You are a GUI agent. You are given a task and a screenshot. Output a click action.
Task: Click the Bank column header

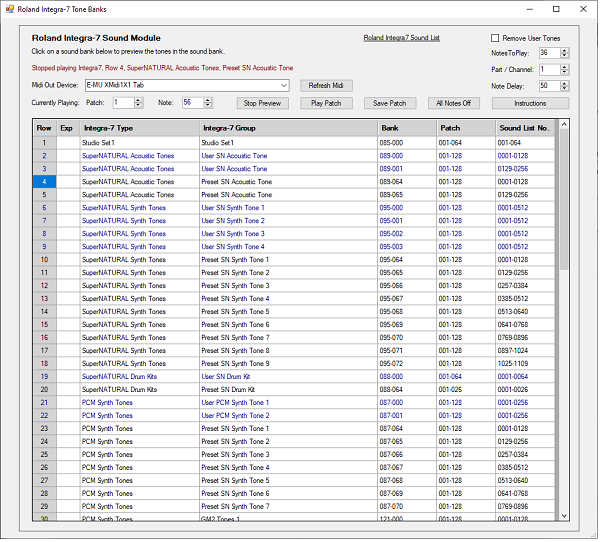tap(407, 128)
